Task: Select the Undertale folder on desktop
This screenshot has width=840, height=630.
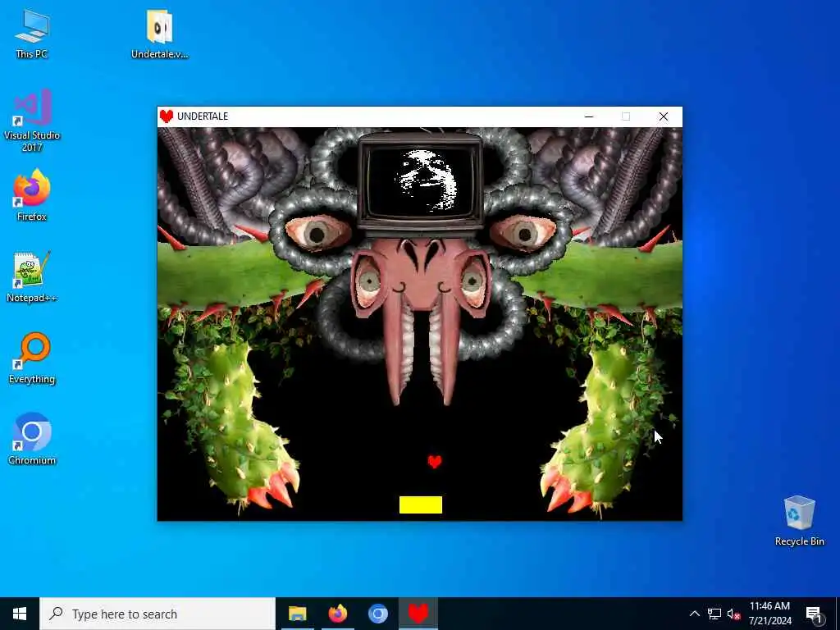Action: click(x=160, y=33)
